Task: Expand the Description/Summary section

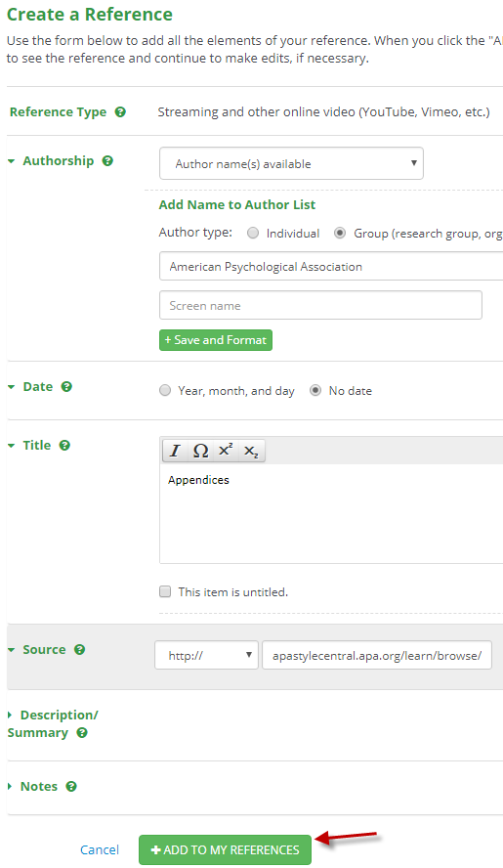Action: click(x=53, y=723)
